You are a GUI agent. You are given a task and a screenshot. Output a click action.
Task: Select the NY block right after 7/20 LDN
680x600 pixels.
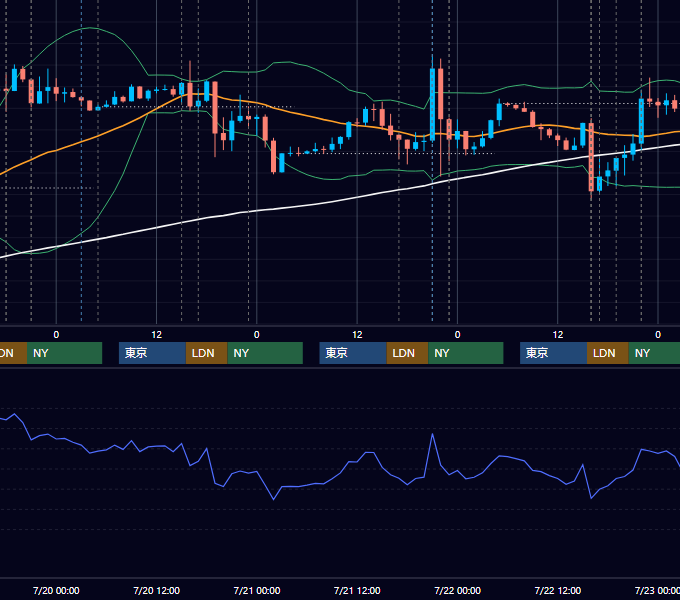(x=265, y=353)
